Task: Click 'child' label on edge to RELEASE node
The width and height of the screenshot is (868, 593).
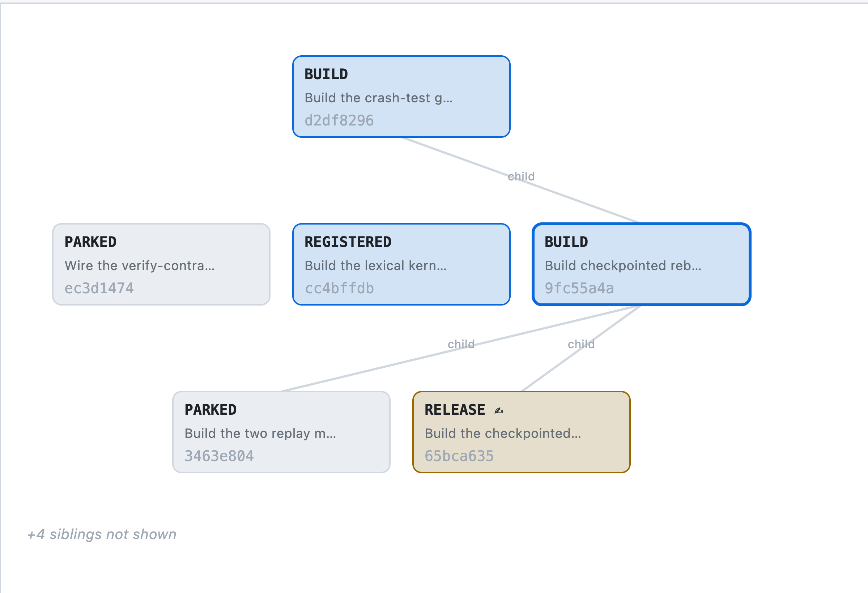Action: (x=581, y=344)
